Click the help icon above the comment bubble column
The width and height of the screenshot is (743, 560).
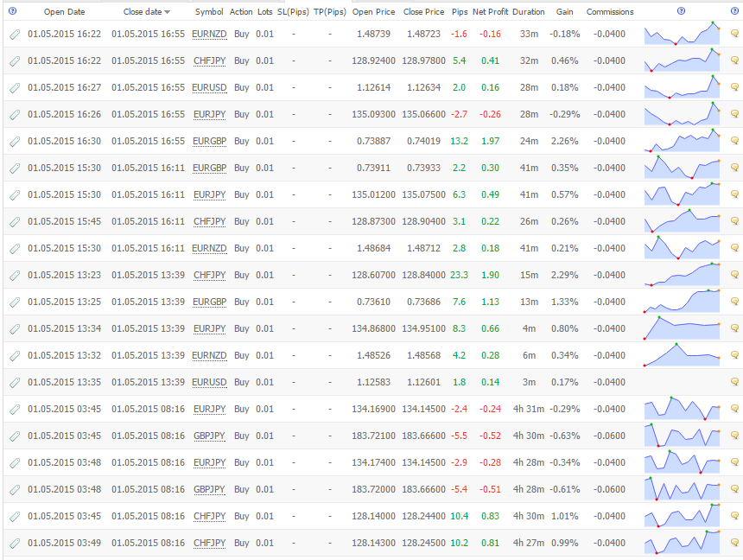pyautogui.click(x=735, y=11)
